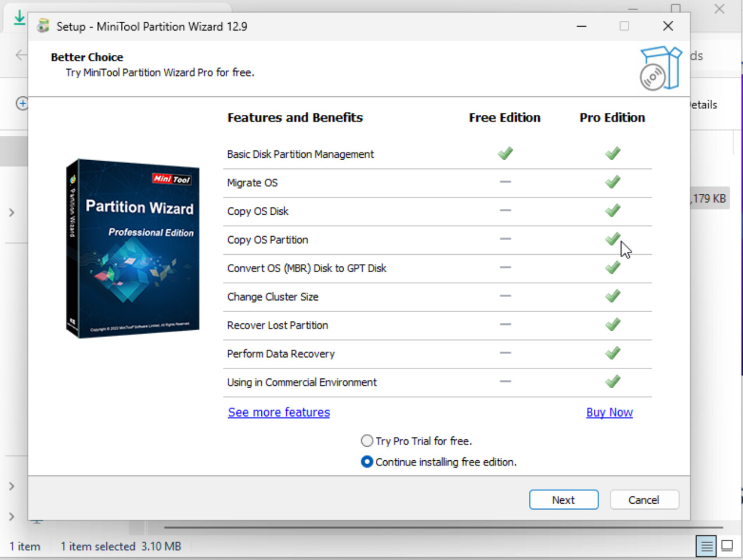Switch to large icons view in status bar
Screen dimensions: 743x560
click(727, 545)
